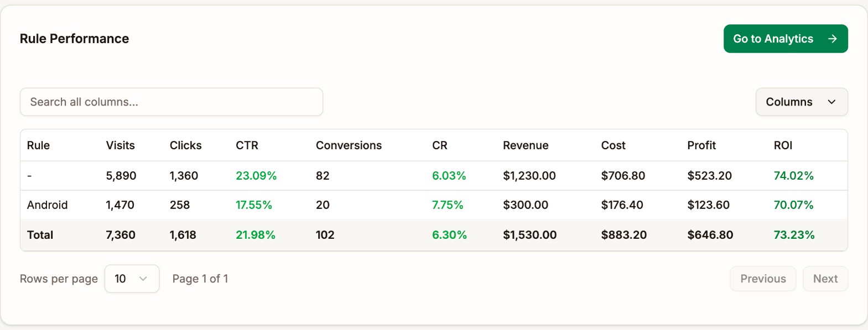Click the 1,360 clicks value
The width and height of the screenshot is (868, 330).
(x=184, y=176)
